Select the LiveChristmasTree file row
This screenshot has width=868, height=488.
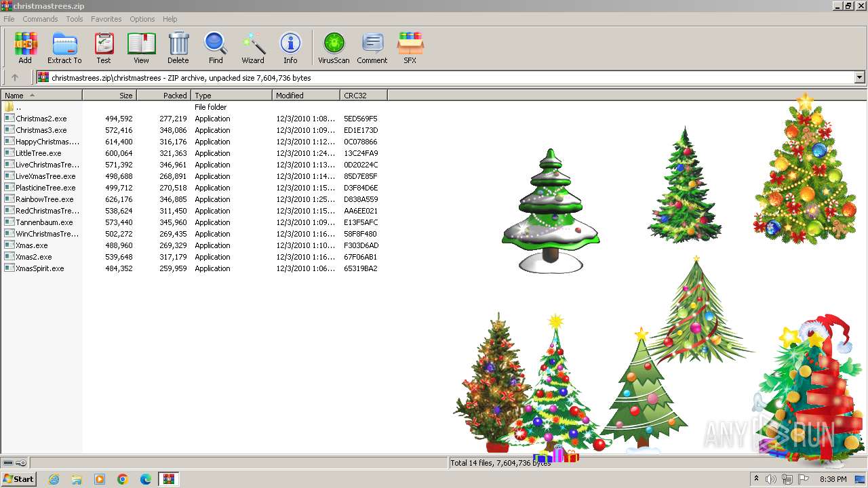tap(42, 165)
